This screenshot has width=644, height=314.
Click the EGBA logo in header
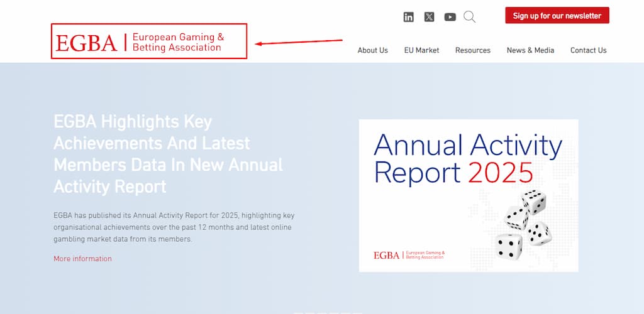pos(140,42)
